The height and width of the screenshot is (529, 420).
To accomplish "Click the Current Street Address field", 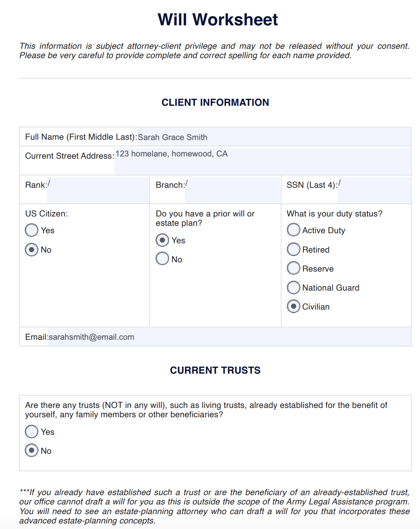I will click(262, 161).
